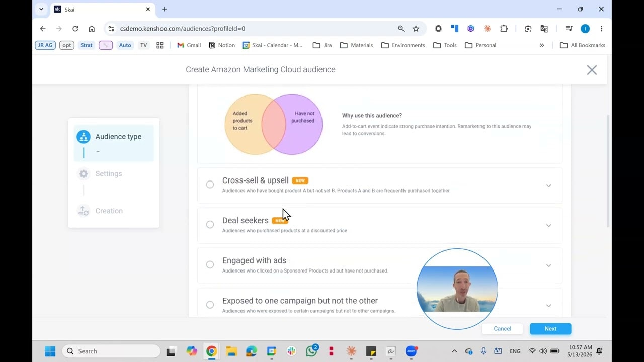Screen dimensions: 644x362
Task: Open the Auto bookmark
Action: (x=125, y=45)
